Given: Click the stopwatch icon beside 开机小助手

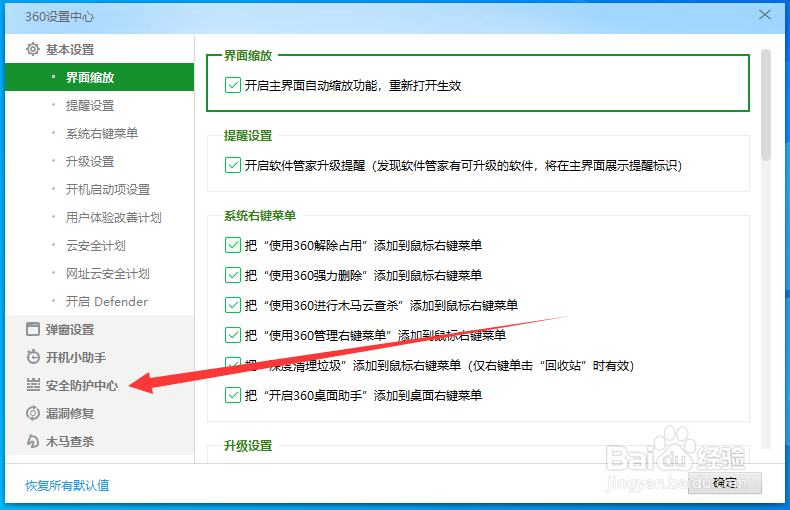Looking at the screenshot, I should point(33,357).
